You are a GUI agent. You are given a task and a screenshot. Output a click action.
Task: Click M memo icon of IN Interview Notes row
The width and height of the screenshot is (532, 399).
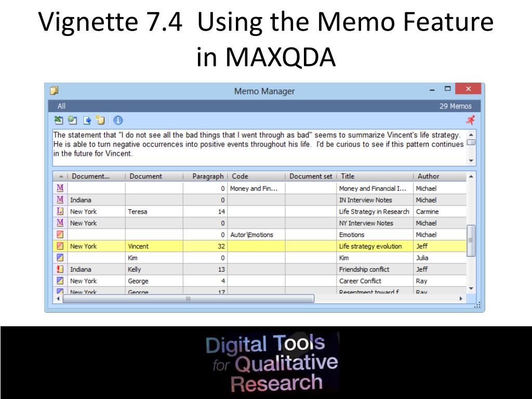[60, 199]
